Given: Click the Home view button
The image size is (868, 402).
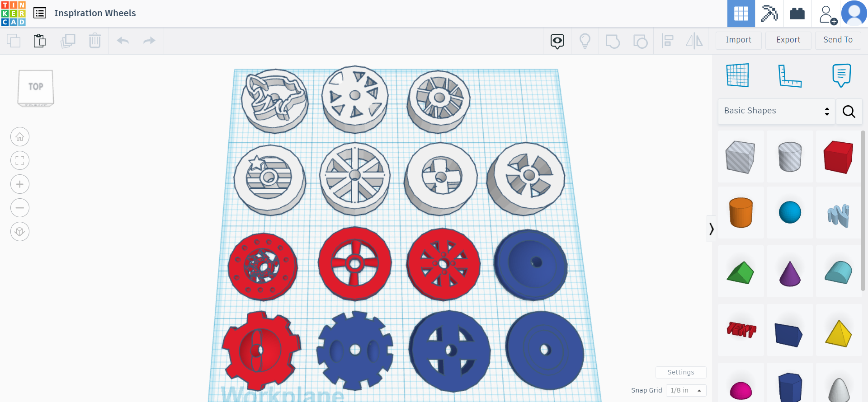Looking at the screenshot, I should pyautogui.click(x=20, y=137).
